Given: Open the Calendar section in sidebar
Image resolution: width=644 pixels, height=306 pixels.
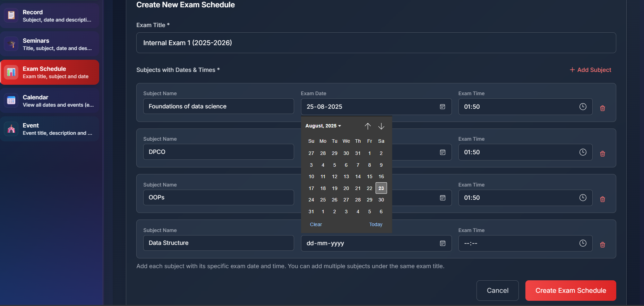Looking at the screenshot, I should click(x=50, y=101).
